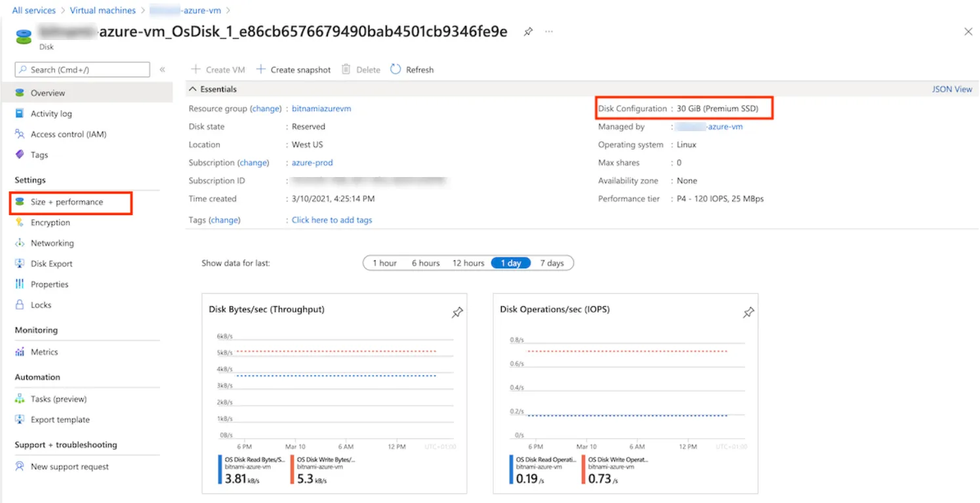Open the Overview menu item
Image resolution: width=980 pixels, height=503 pixels.
click(87, 93)
